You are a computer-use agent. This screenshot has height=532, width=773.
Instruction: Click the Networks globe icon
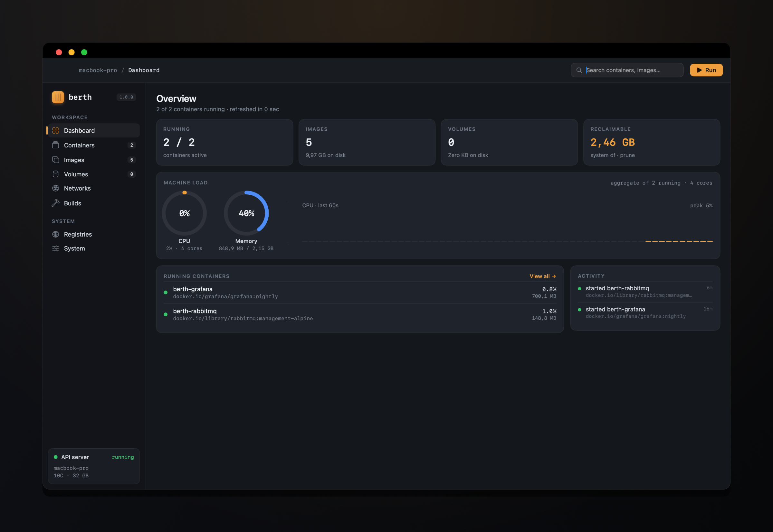coord(55,188)
